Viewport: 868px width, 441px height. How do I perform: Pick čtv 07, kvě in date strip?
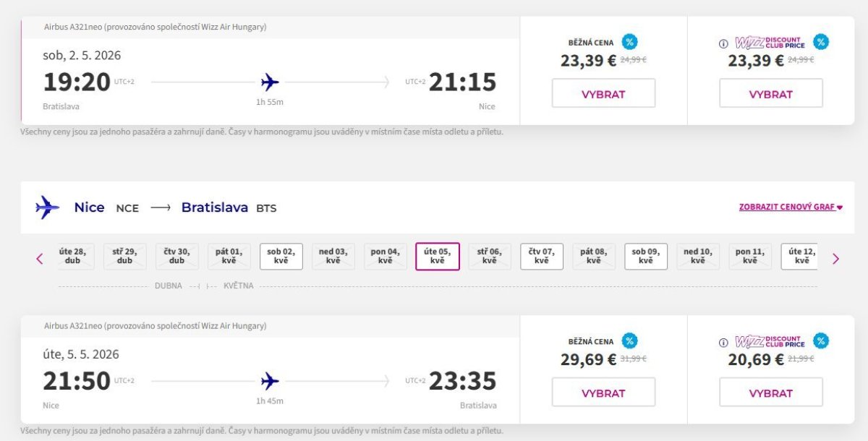[541, 256]
